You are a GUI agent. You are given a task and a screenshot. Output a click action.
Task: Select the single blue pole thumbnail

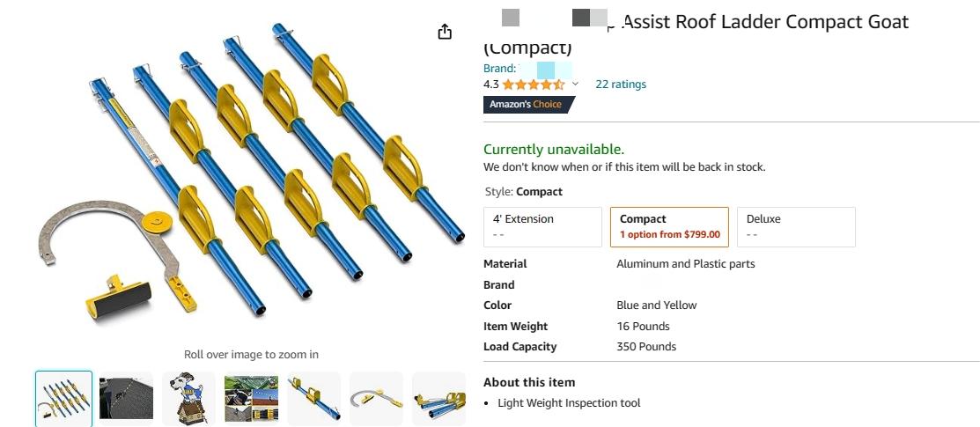pyautogui.click(x=313, y=398)
